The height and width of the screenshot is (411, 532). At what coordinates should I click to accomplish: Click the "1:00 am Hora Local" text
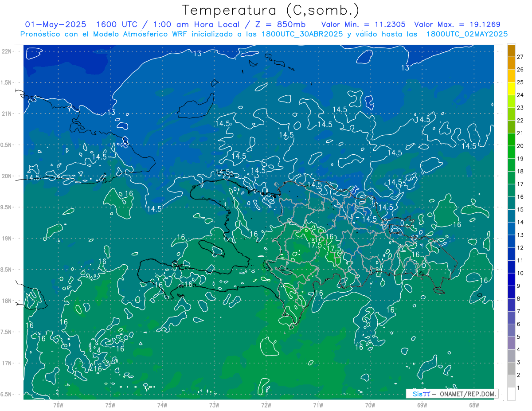click(196, 24)
